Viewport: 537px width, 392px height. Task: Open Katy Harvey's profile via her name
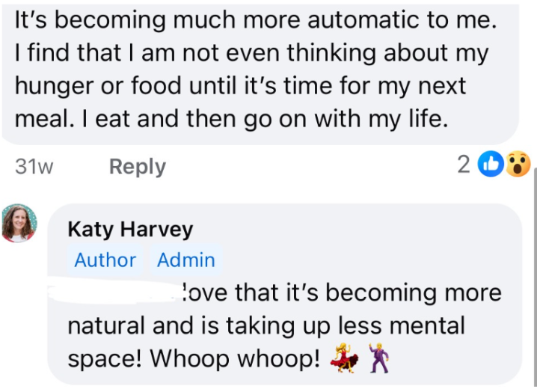point(130,229)
